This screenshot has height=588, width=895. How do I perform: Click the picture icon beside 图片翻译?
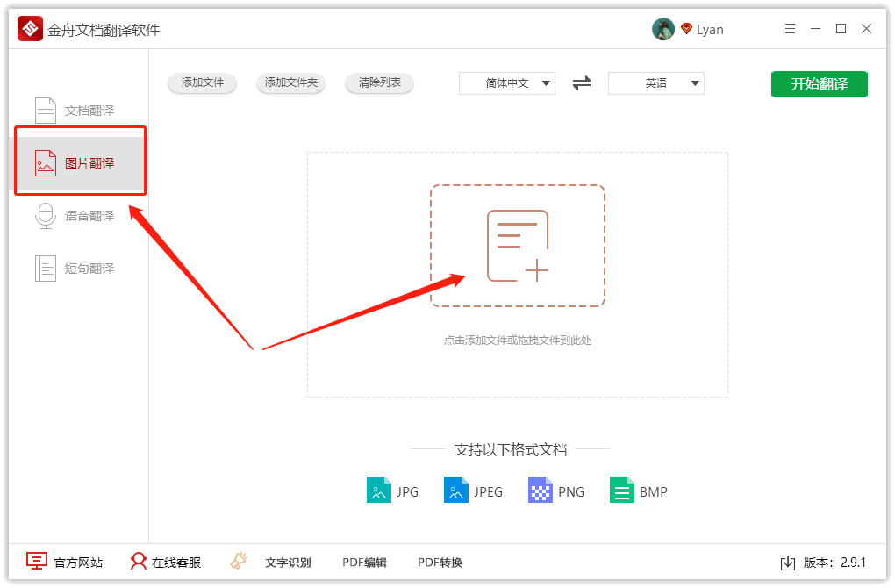[46, 163]
